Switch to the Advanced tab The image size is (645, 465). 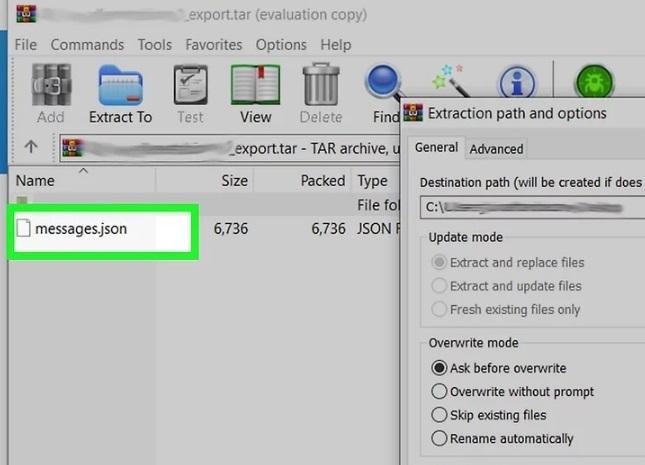pyautogui.click(x=496, y=149)
